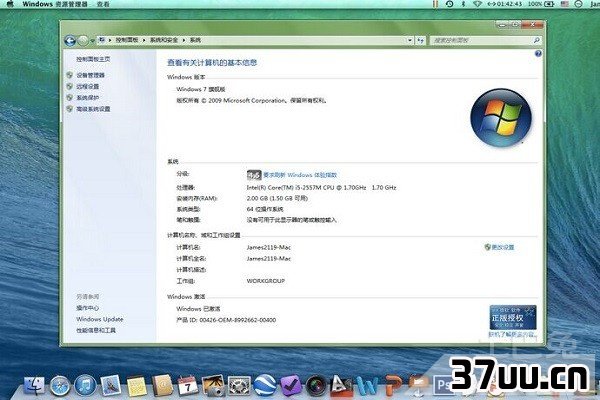This screenshot has height=400, width=600.
Task: Click the Time Machine menu bar icon
Action: click(x=450, y=4)
